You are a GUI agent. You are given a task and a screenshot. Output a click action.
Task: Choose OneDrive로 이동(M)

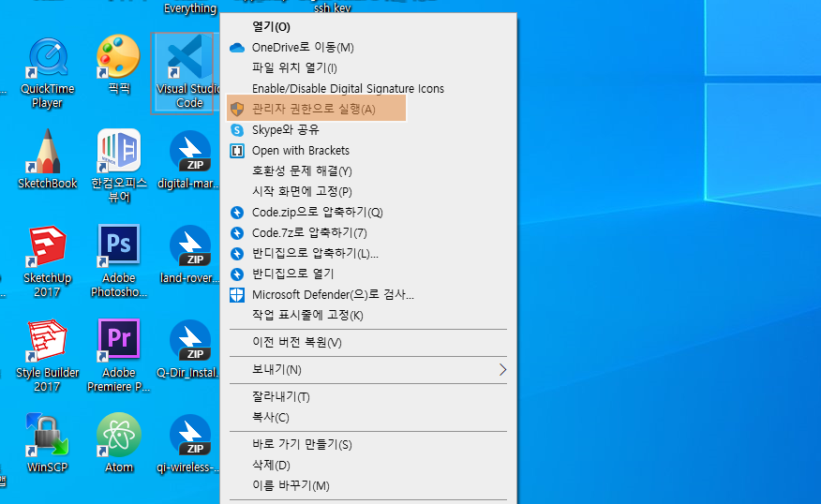coord(368,48)
